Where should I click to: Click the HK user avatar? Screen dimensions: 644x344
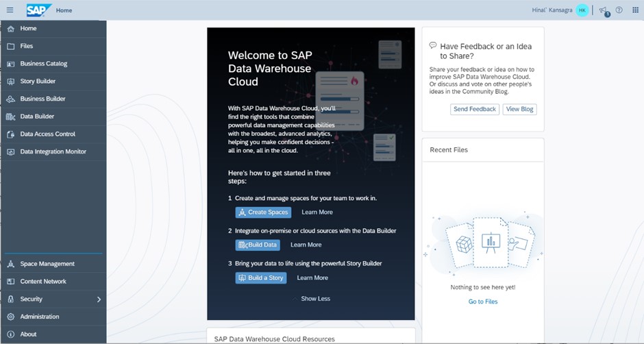click(x=582, y=10)
